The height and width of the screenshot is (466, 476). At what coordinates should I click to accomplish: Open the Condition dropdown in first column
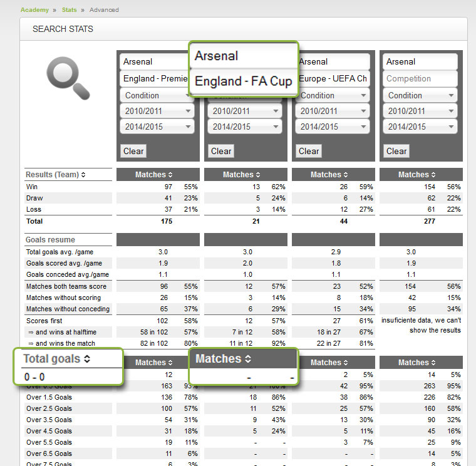pyautogui.click(x=157, y=96)
